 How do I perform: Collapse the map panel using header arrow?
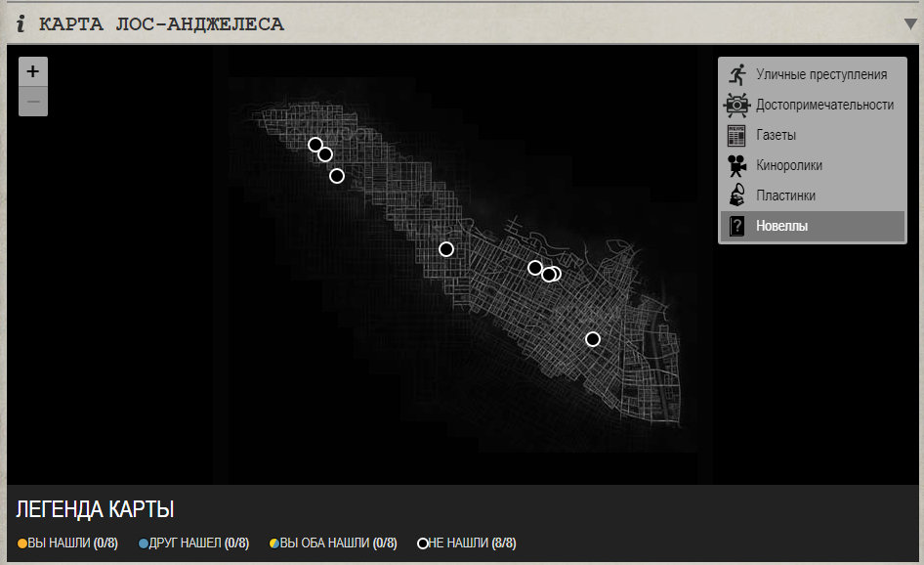point(910,24)
